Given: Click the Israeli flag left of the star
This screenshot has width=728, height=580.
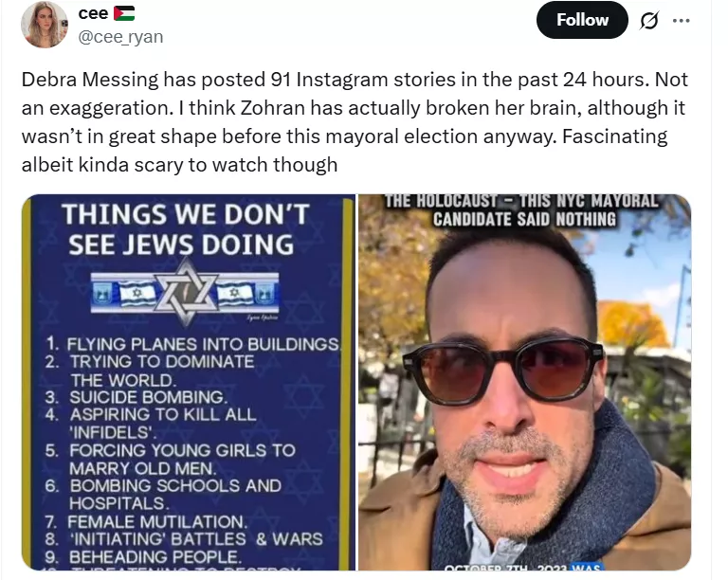Looking at the screenshot, I should [x=137, y=294].
